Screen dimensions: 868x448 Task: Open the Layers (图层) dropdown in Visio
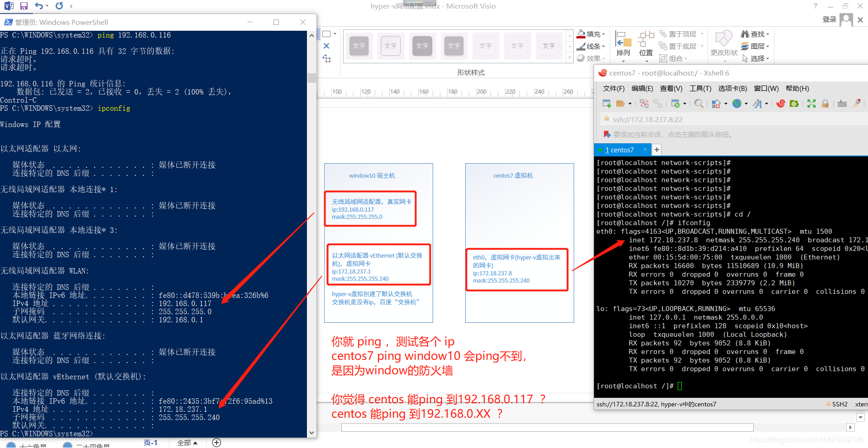(x=755, y=46)
